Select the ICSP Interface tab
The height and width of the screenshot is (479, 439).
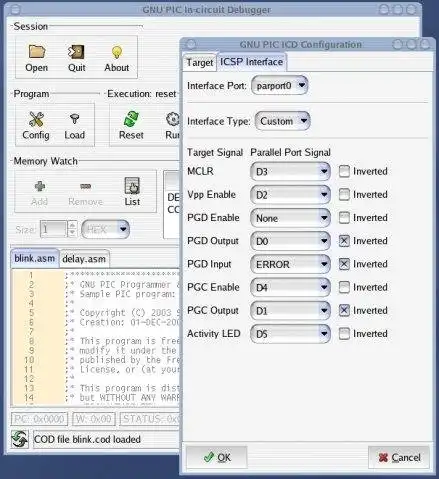pos(251,62)
